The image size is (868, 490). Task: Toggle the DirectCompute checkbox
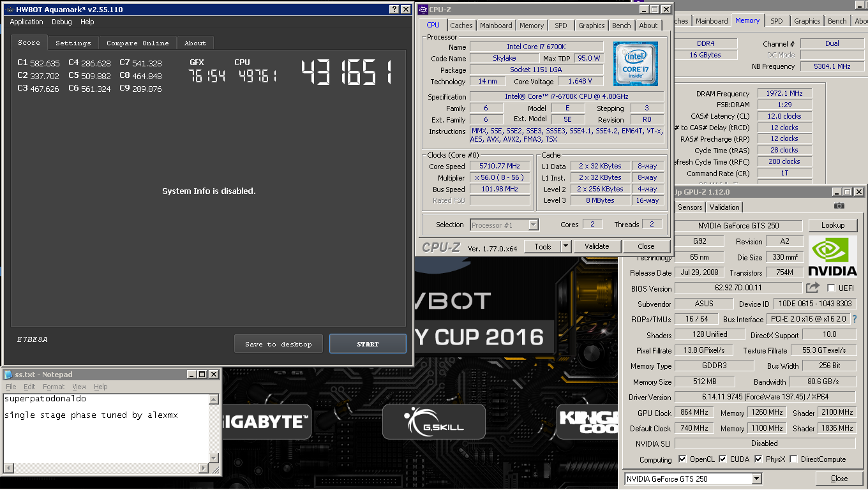click(x=793, y=459)
